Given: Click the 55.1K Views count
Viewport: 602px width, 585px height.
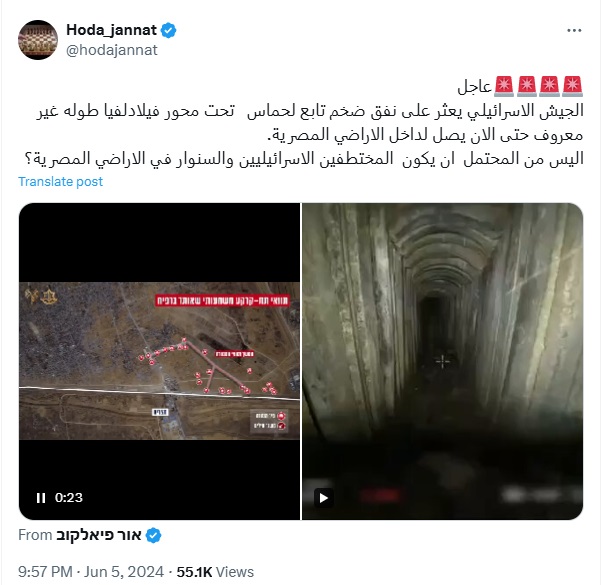Looking at the screenshot, I should [215, 572].
